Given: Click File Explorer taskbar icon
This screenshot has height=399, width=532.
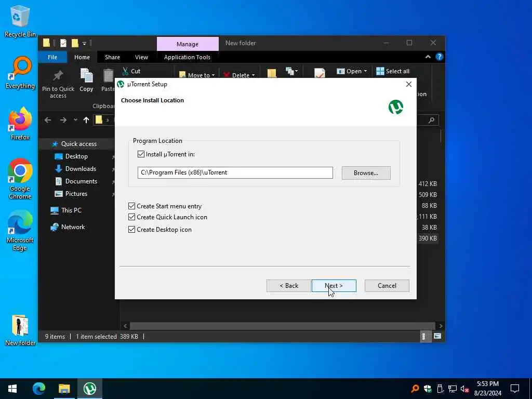Looking at the screenshot, I should 64,389.
